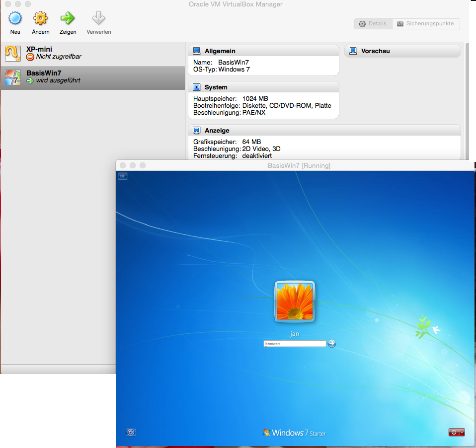The height and width of the screenshot is (448, 476).
Task: Open the Ease of Access button
Action: click(131, 432)
